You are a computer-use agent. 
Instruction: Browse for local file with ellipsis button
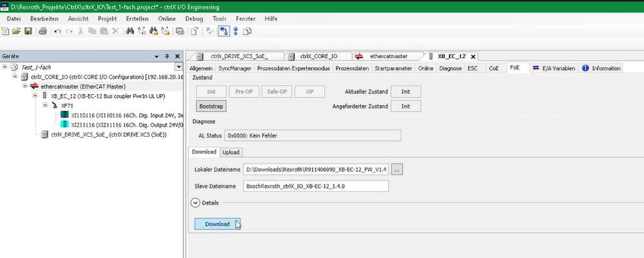point(398,169)
